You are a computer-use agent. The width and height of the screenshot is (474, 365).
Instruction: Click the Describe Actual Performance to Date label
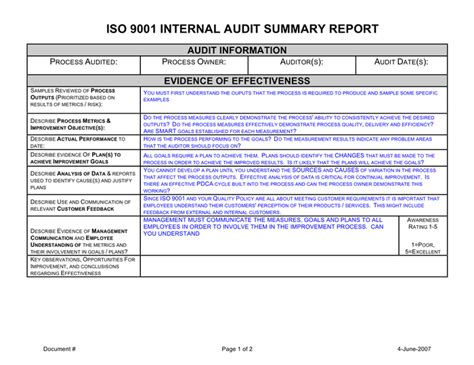tap(78, 142)
